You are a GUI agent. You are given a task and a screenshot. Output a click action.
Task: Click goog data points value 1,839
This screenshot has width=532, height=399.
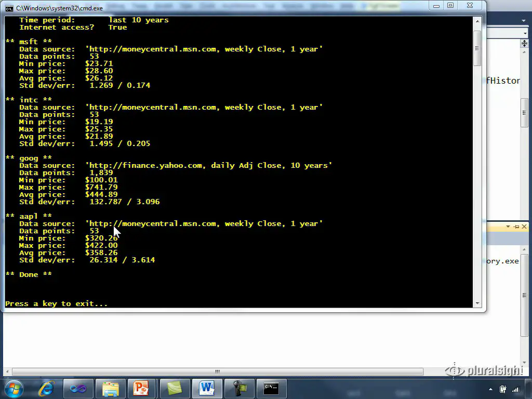(101, 172)
